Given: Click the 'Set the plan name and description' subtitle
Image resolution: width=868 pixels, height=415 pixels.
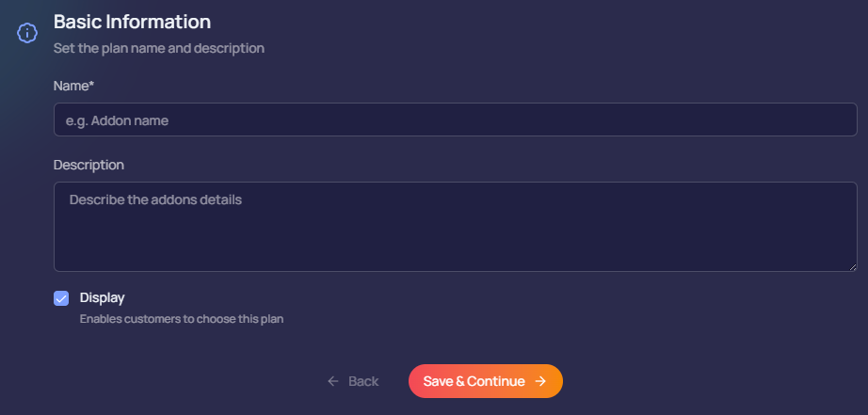Looking at the screenshot, I should coord(159,47).
